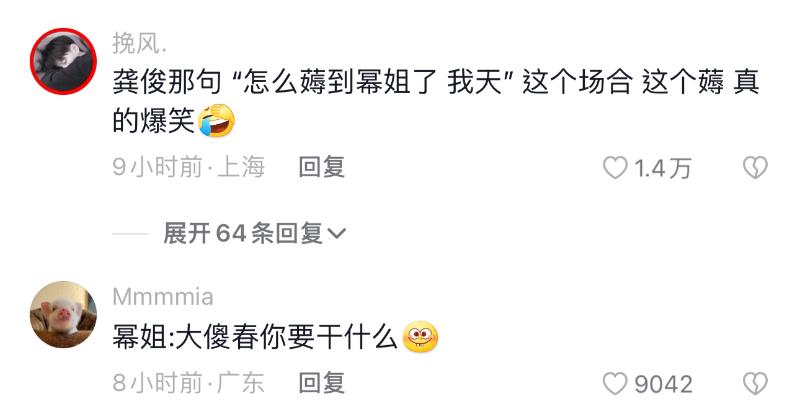Tap the 1.4万 like count
Screen dimensions: 800x419
pos(662,168)
